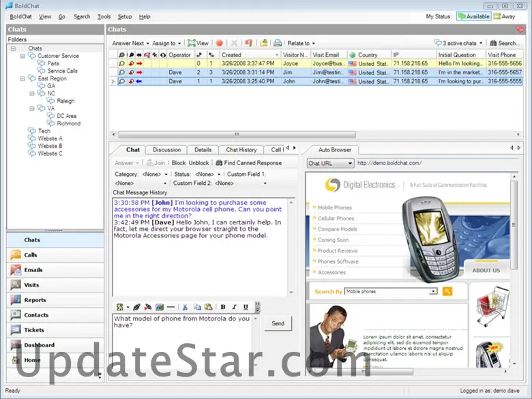
Task: Toggle bold formatting in message editor
Action: pos(223,307)
